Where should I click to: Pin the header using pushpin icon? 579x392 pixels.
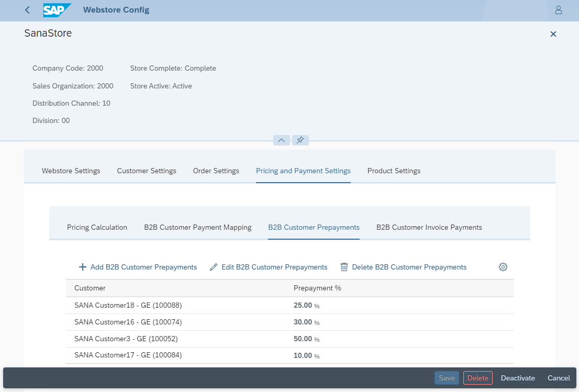pos(300,140)
